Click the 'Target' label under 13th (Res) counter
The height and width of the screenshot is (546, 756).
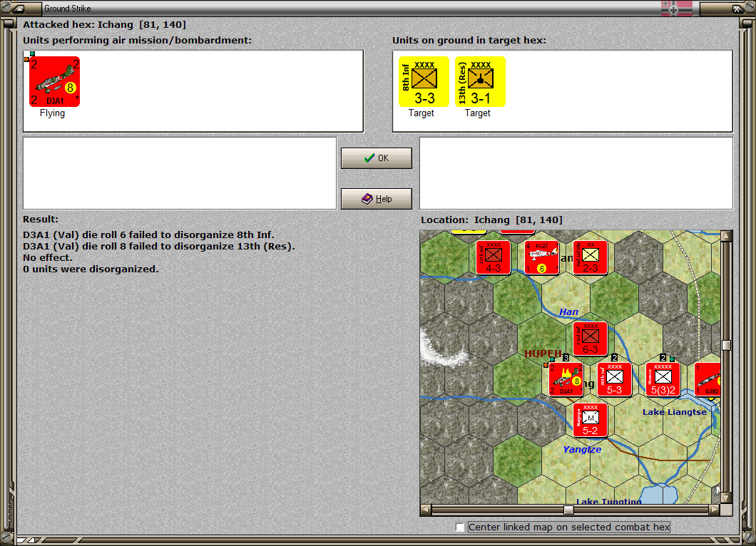pos(477,113)
